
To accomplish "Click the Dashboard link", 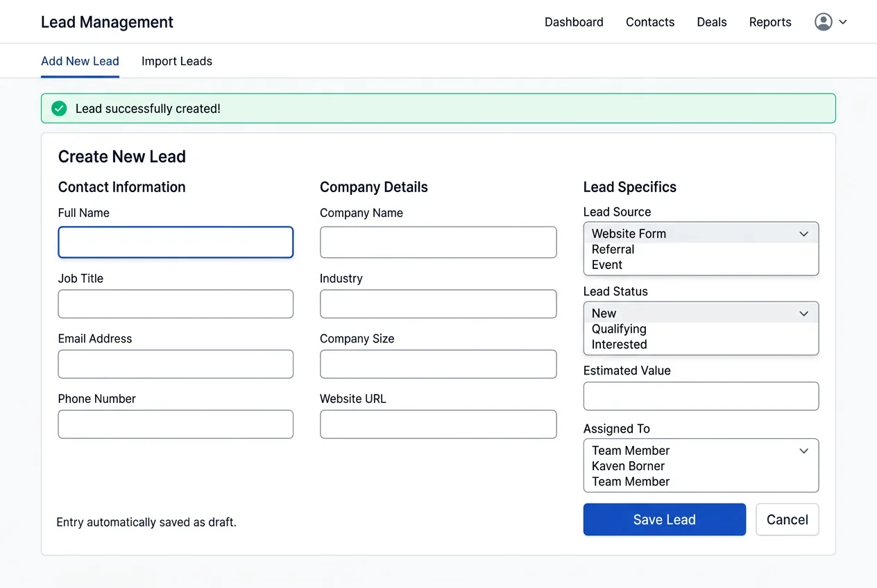I will tap(574, 21).
